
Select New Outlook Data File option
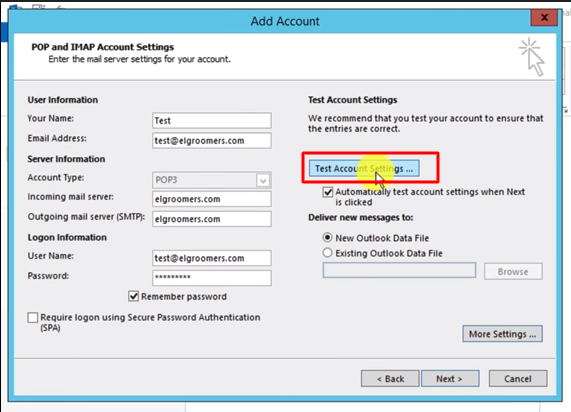[x=327, y=238]
